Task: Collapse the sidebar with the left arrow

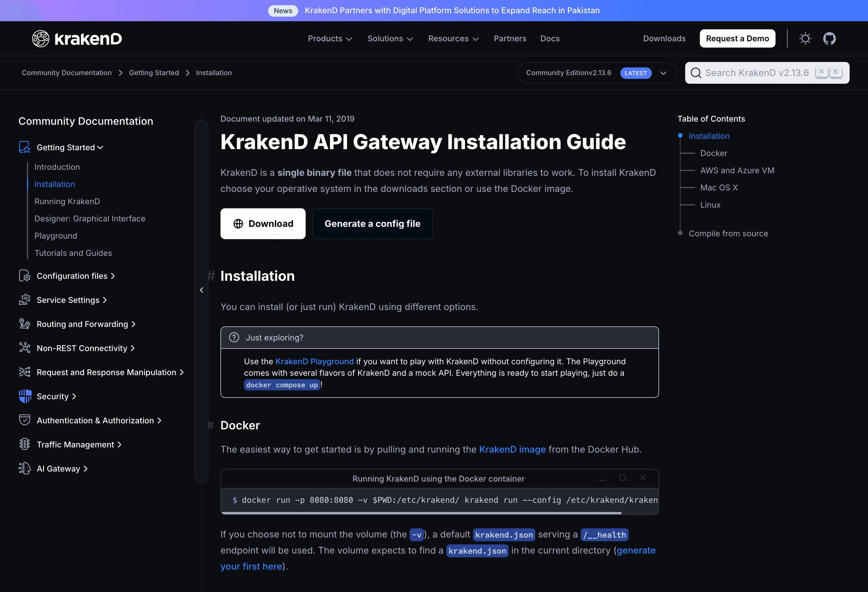Action: [x=202, y=290]
